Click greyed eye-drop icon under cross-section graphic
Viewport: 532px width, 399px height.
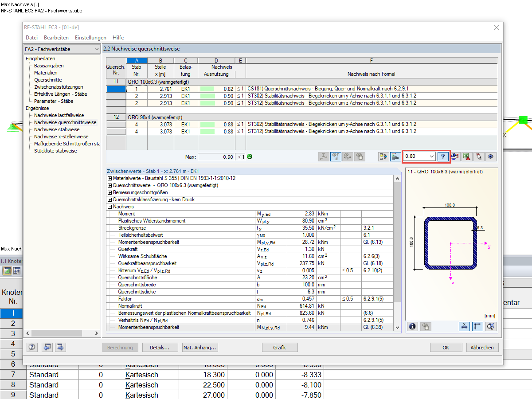pyautogui.click(x=425, y=326)
